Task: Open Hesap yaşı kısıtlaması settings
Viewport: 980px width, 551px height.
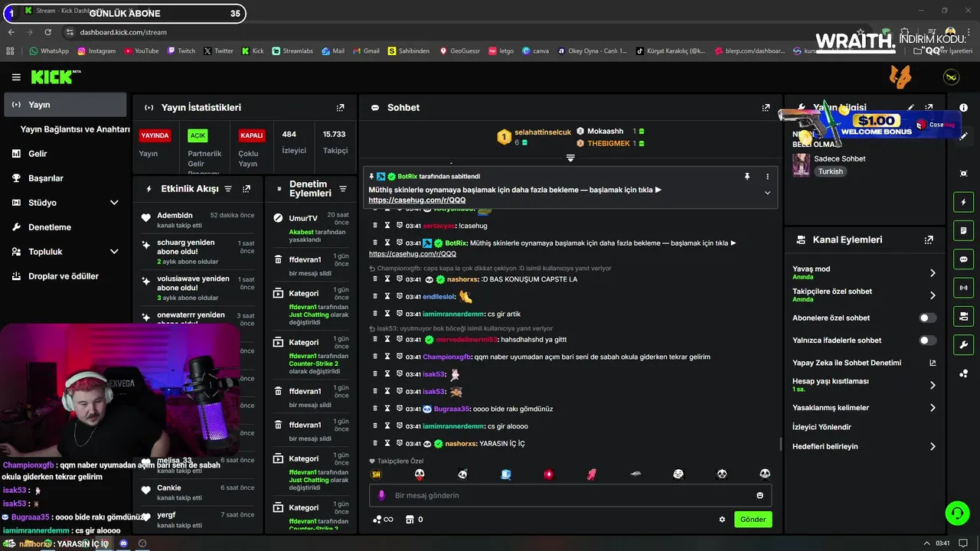Action: pos(864,385)
